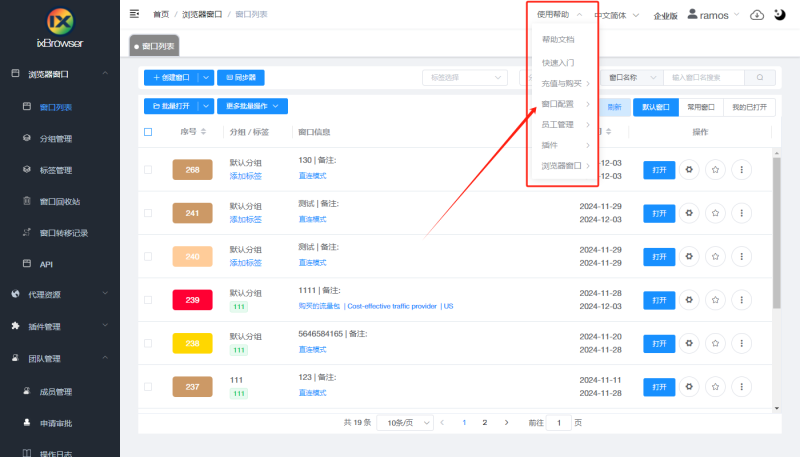Open 员工管理 submenu
Image resolution: width=800 pixels, height=457 pixels.
(565, 124)
